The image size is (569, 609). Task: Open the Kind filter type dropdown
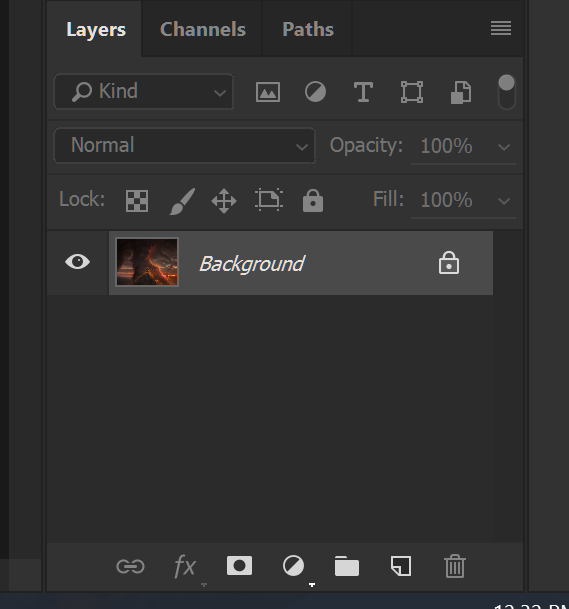click(x=144, y=92)
